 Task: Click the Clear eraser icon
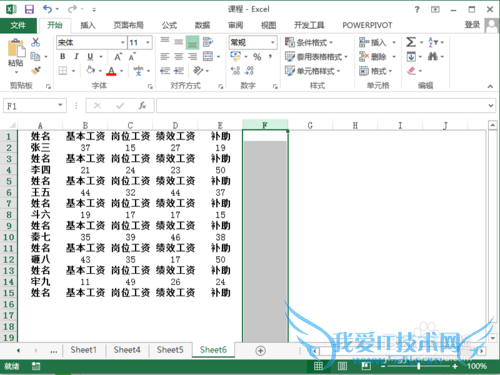[411, 71]
